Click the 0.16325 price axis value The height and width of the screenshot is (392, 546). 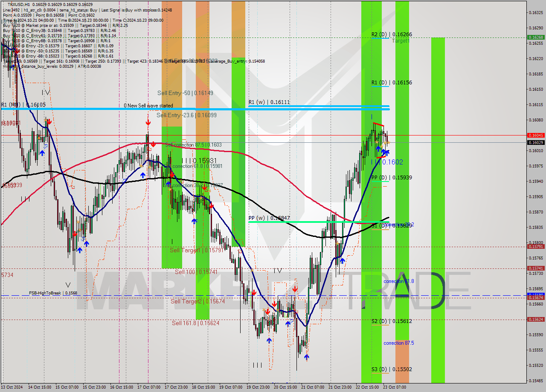coord(536,13)
